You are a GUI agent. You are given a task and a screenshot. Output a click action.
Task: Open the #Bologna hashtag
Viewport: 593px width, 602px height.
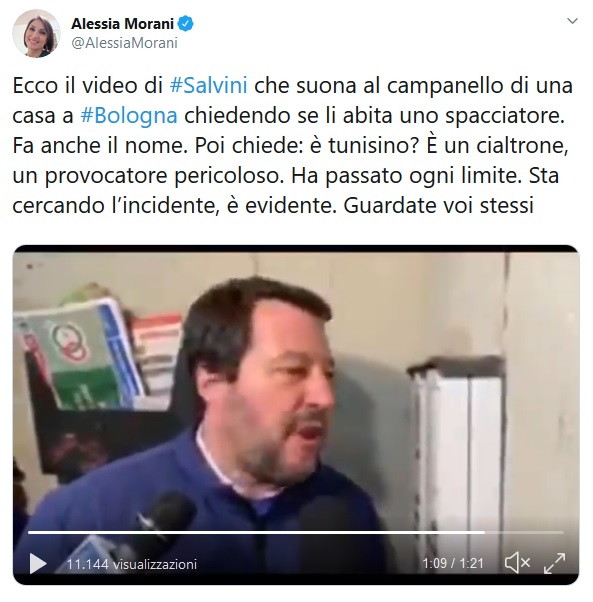[129, 115]
